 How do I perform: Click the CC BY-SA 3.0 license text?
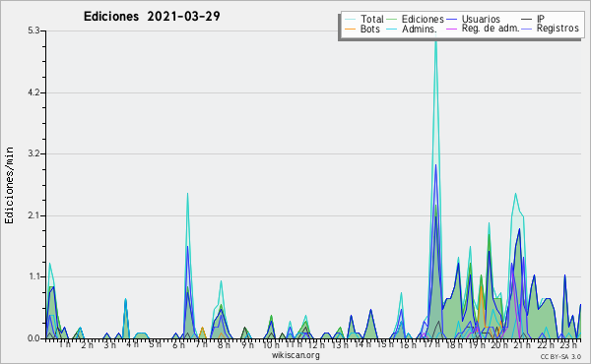[560, 357]
